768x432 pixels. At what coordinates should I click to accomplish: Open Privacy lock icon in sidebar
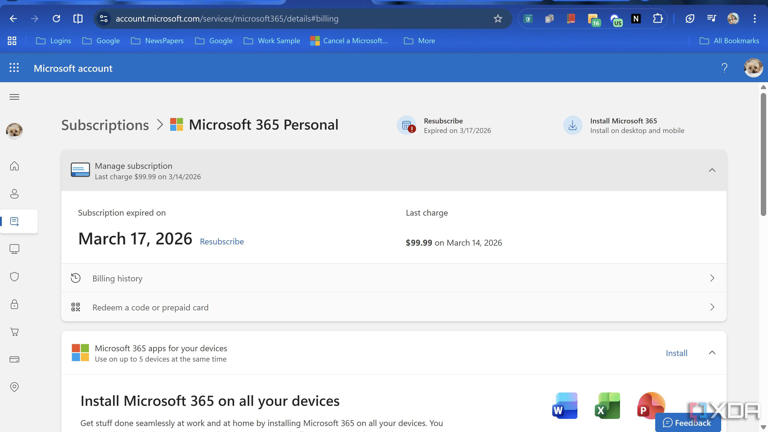14,304
